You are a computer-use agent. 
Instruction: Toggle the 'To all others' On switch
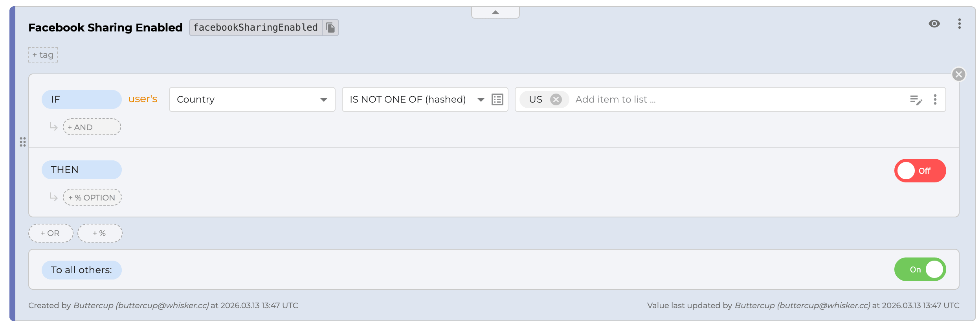pos(919,269)
